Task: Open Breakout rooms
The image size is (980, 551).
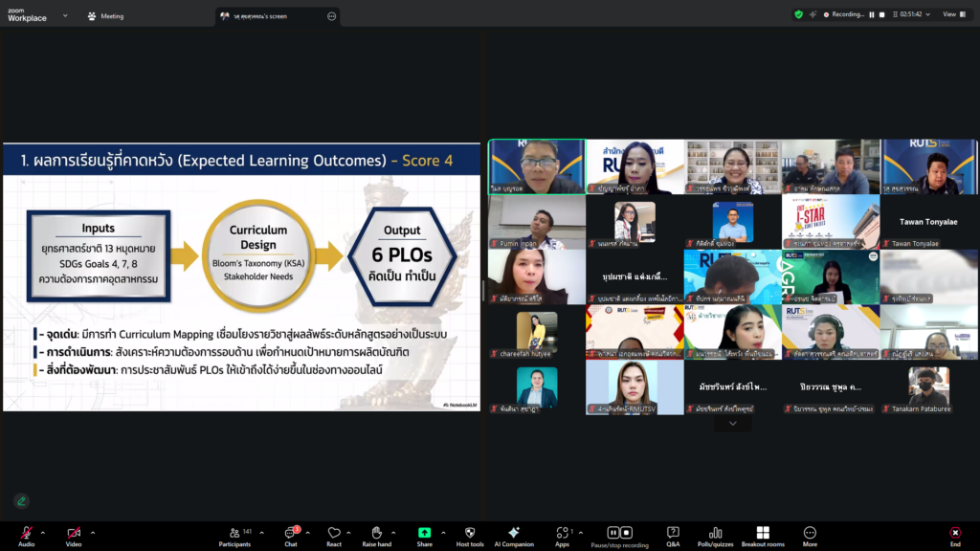Action: 763,533
